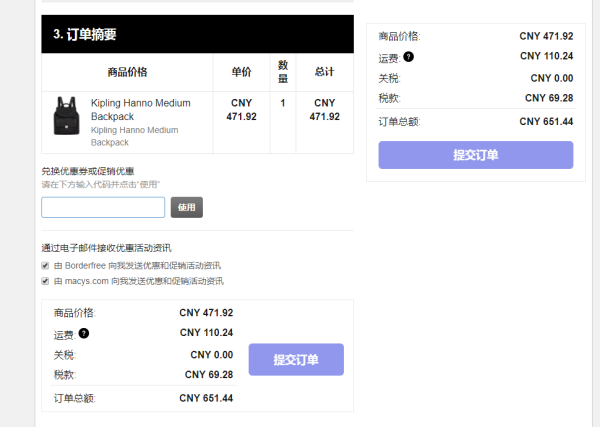This screenshot has width=600, height=427.
Task: Click 兑换优惠券或促销优惠 heading text
Action: [x=88, y=171]
